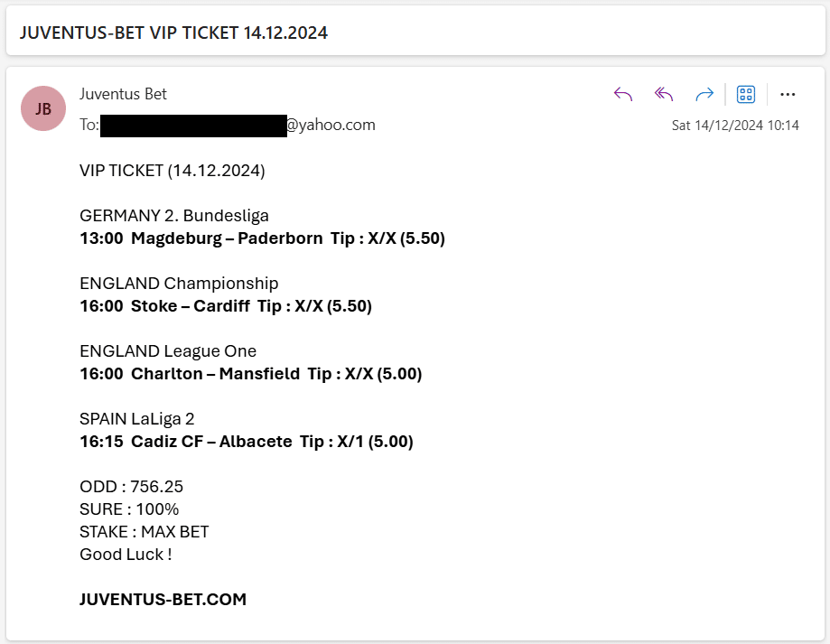Image resolution: width=830 pixels, height=644 pixels.
Task: Click the Forward arrow icon
Action: point(704,94)
